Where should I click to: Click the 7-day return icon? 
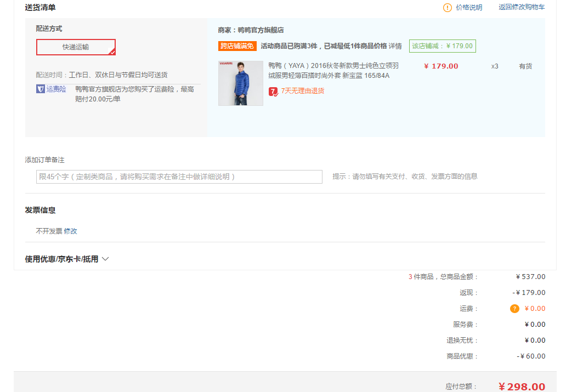point(273,92)
